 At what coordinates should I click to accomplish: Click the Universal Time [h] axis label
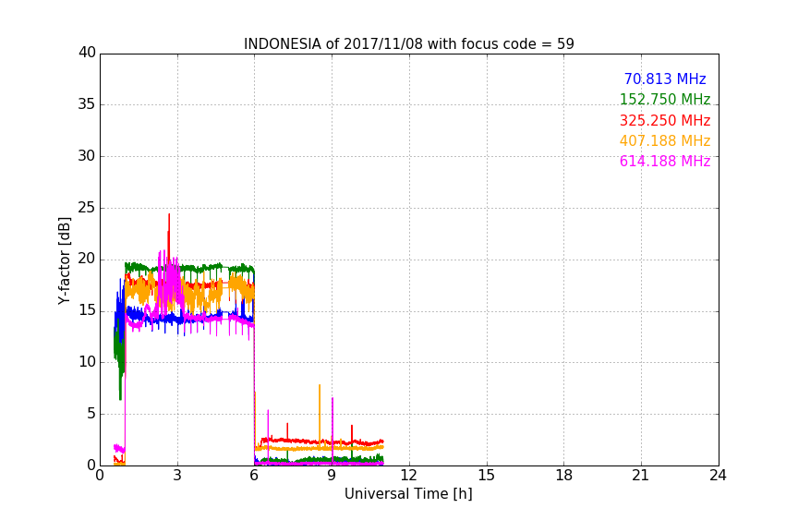[x=408, y=494]
